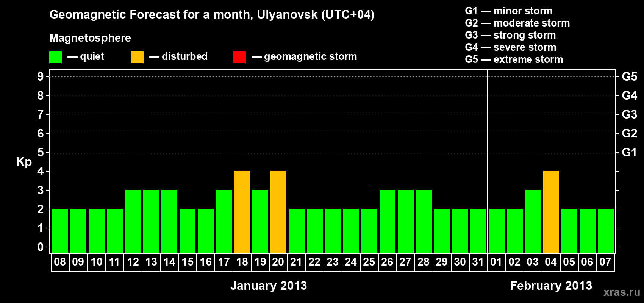Click the green quiet legend swatch
This screenshot has height=303, width=644.
(x=55, y=57)
